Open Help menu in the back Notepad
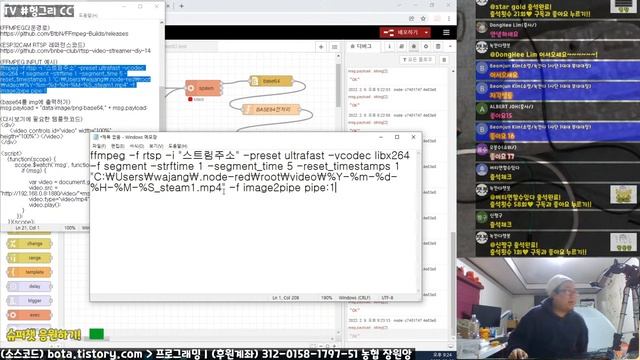640x360 pixels. click(88, 16)
